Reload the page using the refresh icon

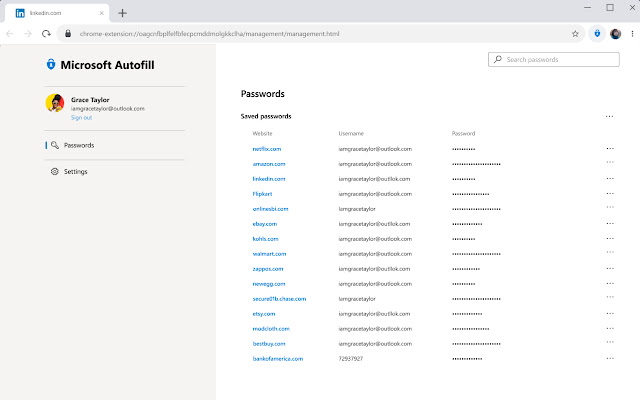pyautogui.click(x=46, y=33)
